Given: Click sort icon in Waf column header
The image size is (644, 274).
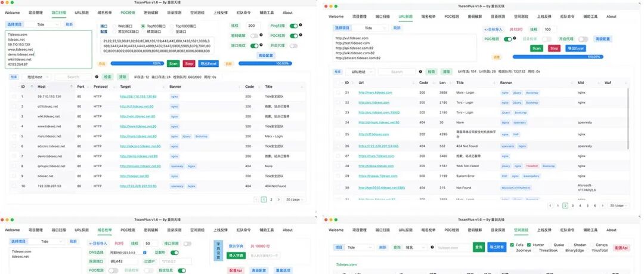Looking at the screenshot, I should 625,83.
